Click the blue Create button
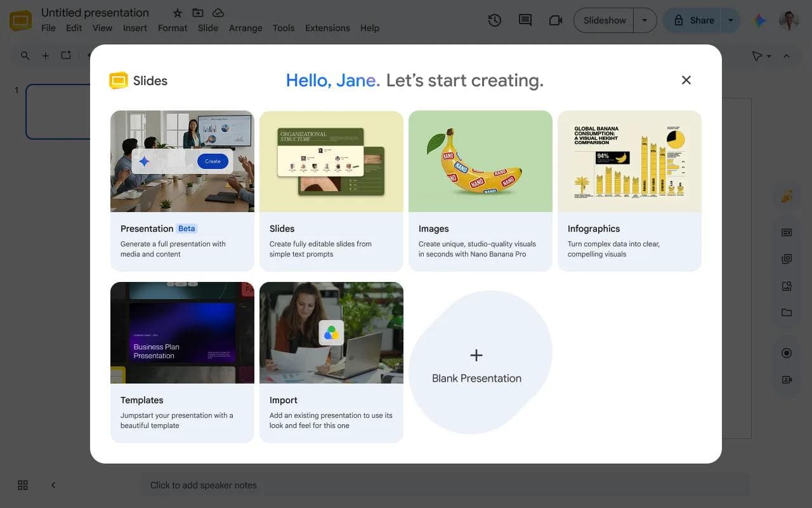This screenshot has height=508, width=812. click(x=213, y=161)
